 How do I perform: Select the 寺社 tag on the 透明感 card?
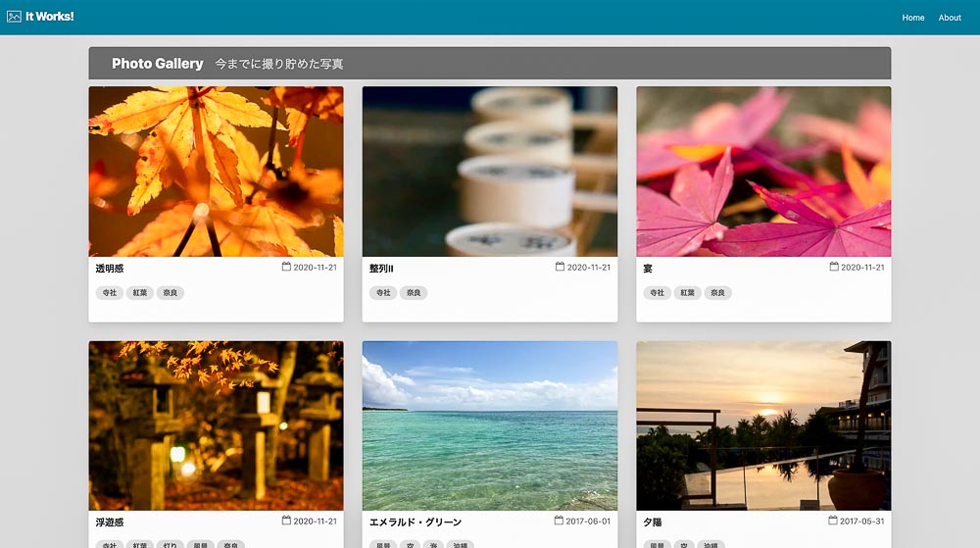(108, 293)
